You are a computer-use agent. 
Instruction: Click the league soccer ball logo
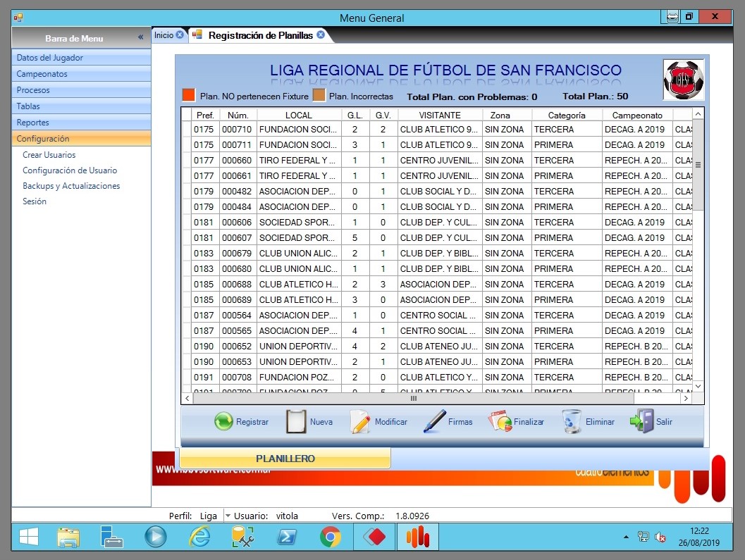click(x=683, y=80)
